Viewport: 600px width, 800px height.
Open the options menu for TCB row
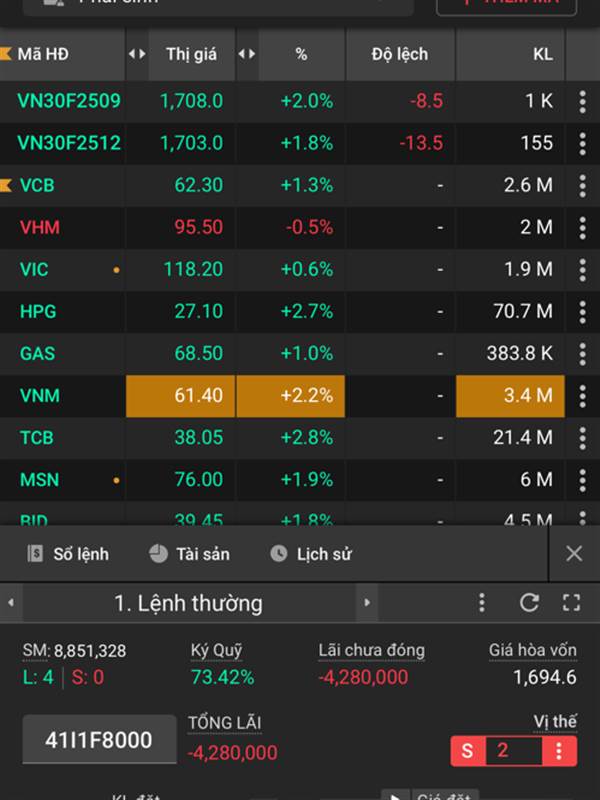point(582,438)
